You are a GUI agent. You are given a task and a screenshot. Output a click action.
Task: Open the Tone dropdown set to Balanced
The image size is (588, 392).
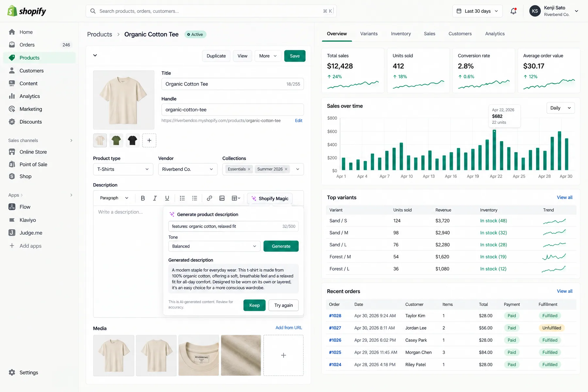pos(214,246)
